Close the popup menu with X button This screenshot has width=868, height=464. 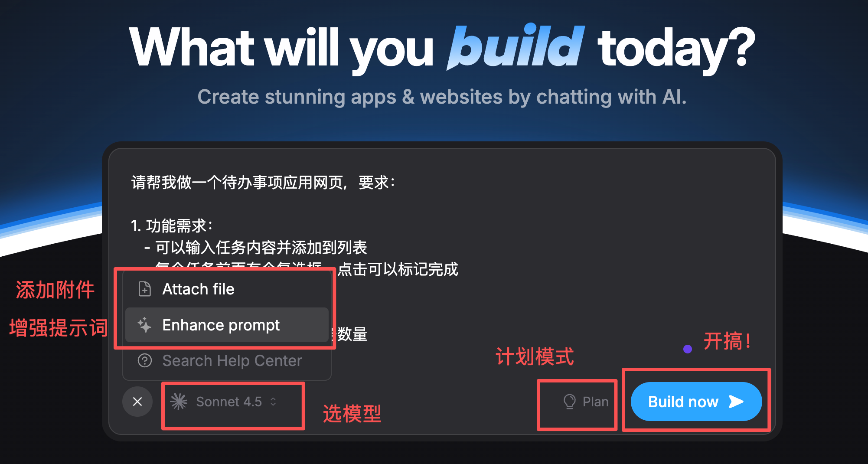(137, 402)
